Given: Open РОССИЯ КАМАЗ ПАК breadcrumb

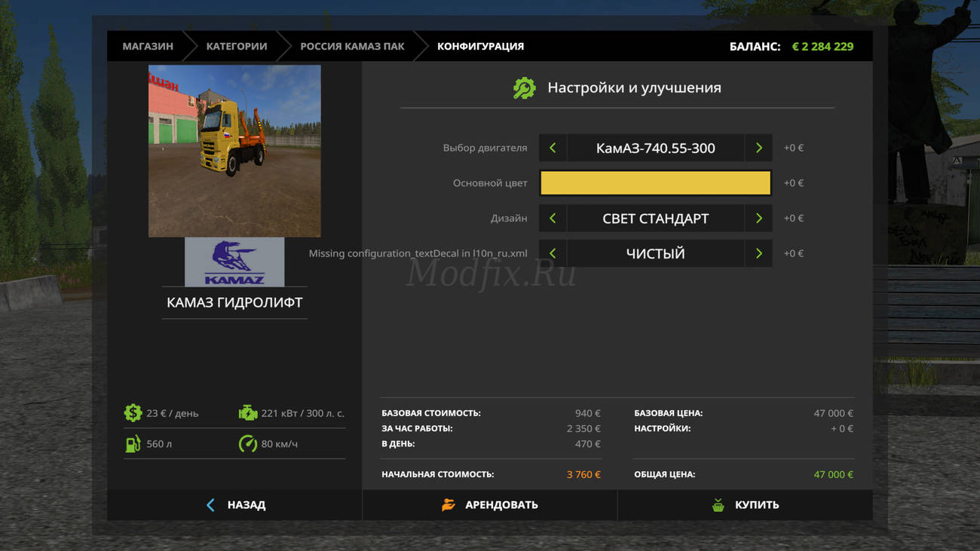Looking at the screenshot, I should coord(352,46).
